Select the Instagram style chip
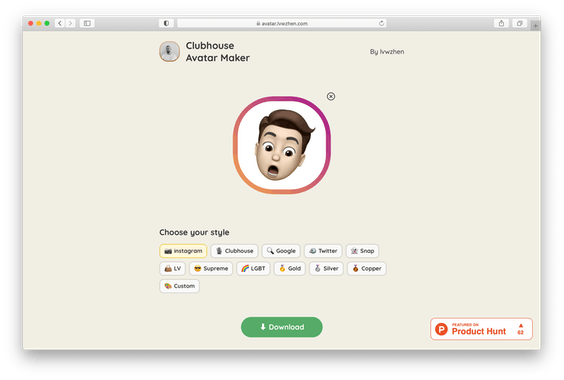 click(x=183, y=251)
